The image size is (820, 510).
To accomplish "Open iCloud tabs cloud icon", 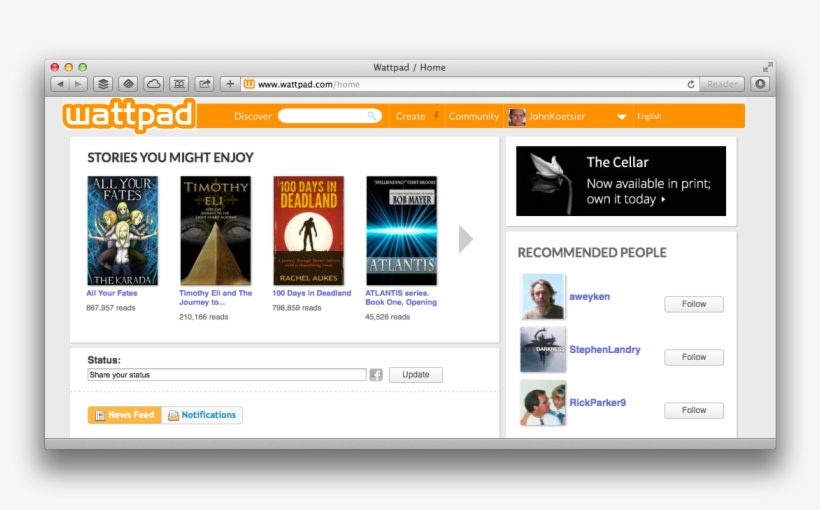I will (x=153, y=84).
